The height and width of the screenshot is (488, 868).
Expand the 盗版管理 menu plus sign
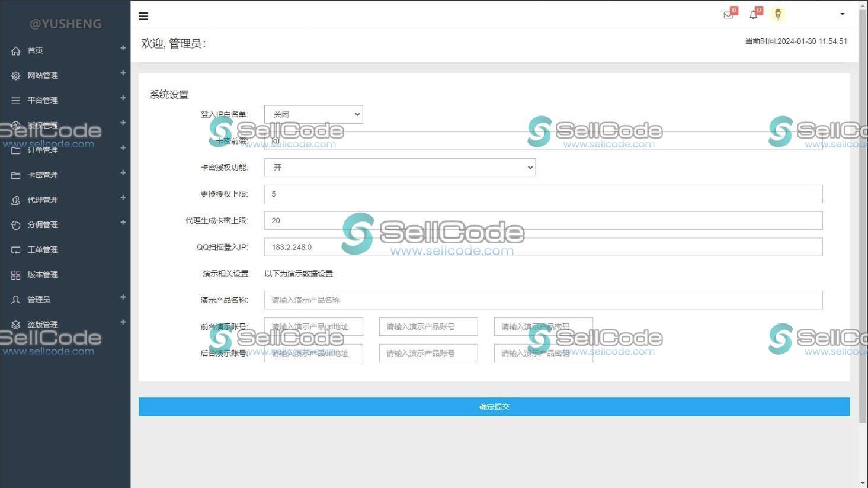click(x=123, y=322)
